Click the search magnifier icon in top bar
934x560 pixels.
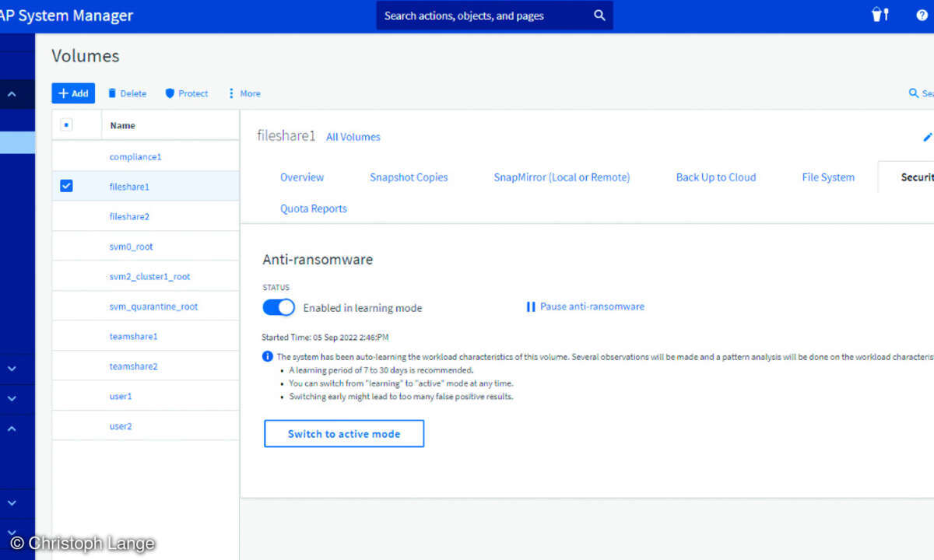(x=599, y=16)
